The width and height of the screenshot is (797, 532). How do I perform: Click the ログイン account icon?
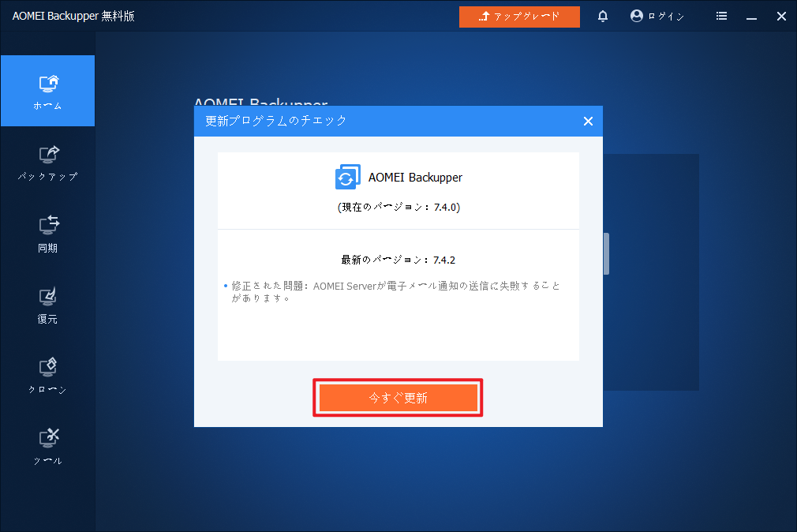[x=636, y=17]
